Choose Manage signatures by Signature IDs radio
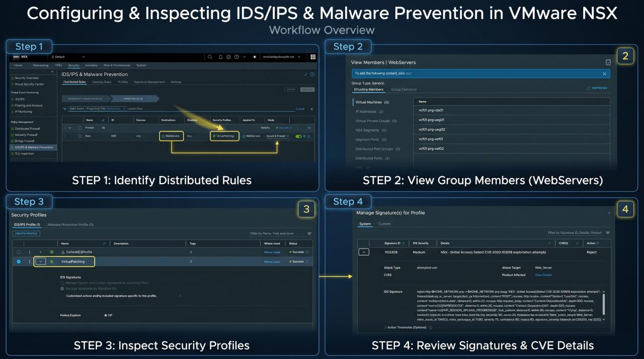 coord(62,289)
